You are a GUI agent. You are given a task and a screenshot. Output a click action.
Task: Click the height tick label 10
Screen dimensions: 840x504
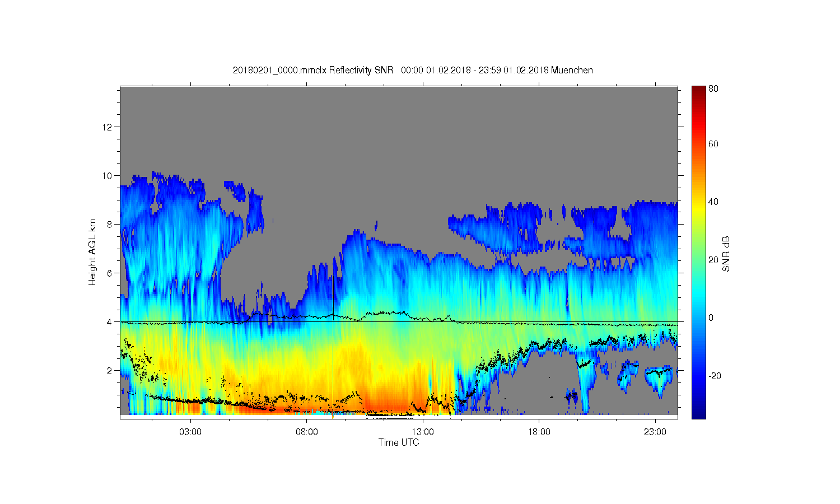(x=108, y=175)
